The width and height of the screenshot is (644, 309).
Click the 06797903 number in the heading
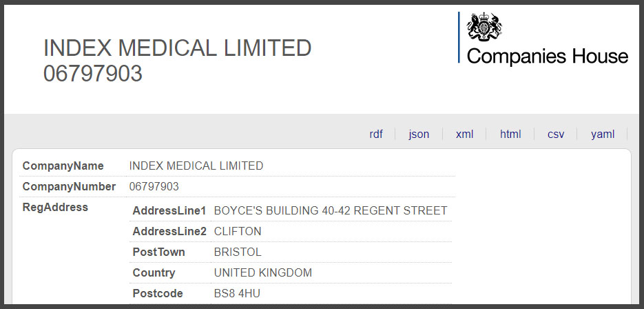[x=93, y=74]
